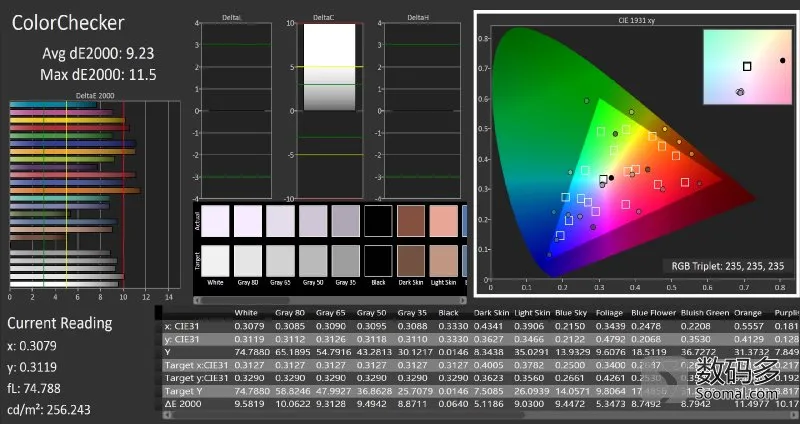Select the Foliage column header

(609, 313)
